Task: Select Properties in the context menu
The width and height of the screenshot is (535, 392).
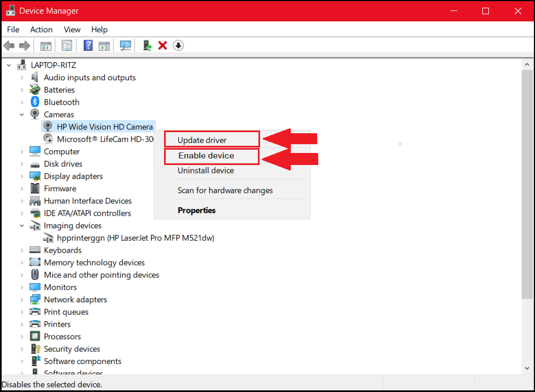Action: coord(196,211)
